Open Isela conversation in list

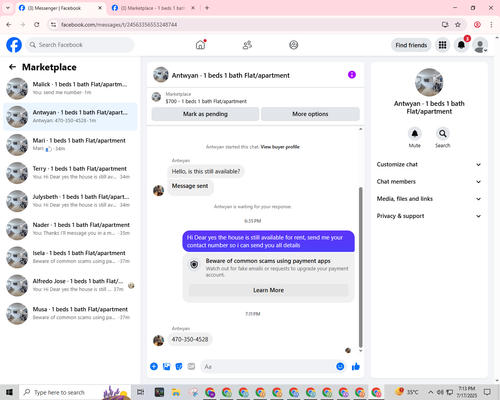(x=70, y=257)
